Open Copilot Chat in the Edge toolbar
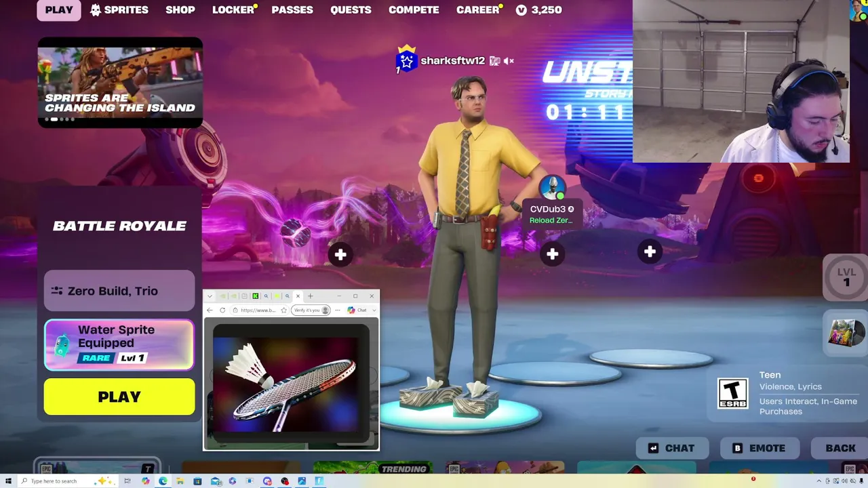The image size is (868, 488). point(357,310)
